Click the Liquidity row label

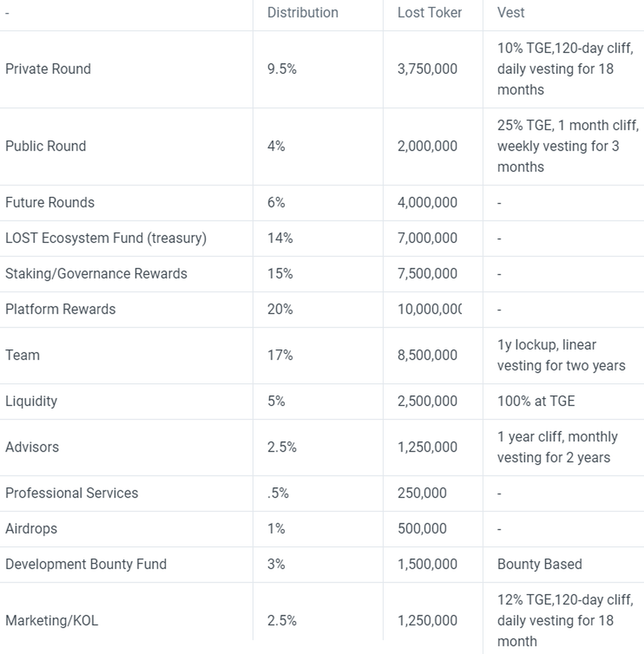tap(31, 401)
